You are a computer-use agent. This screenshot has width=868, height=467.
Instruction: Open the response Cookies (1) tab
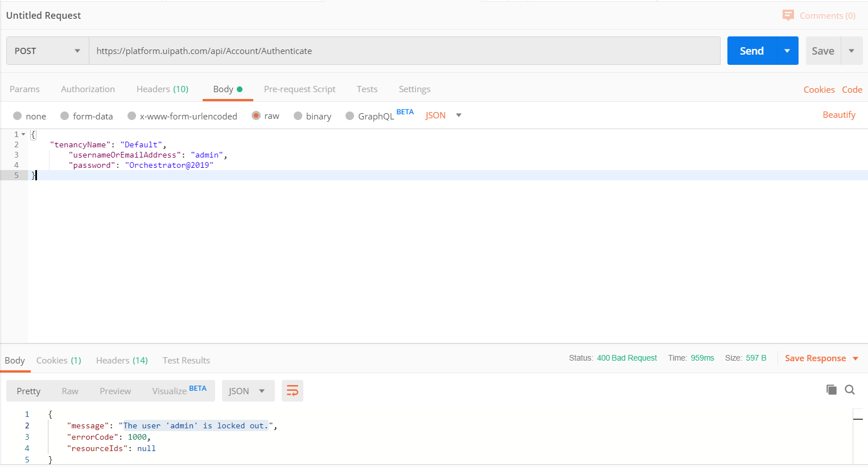59,361
